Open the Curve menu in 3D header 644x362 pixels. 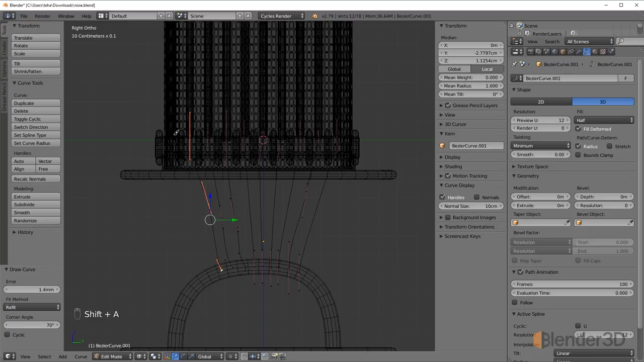coord(80,356)
